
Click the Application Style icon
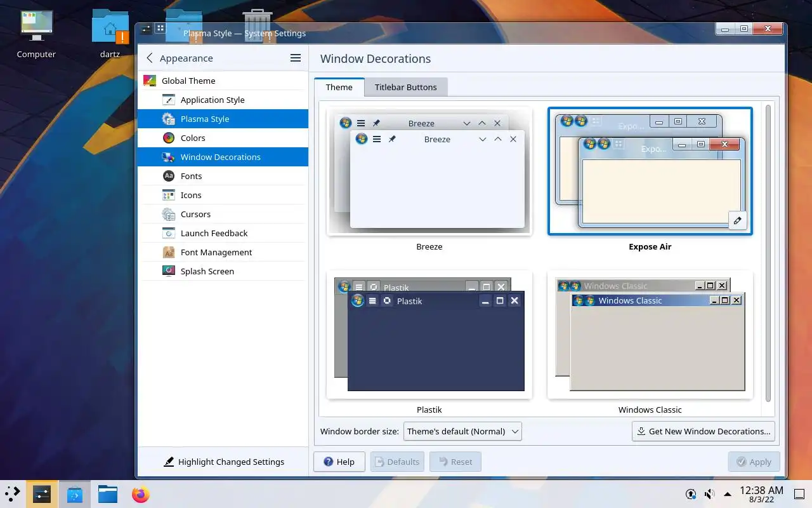pos(168,100)
